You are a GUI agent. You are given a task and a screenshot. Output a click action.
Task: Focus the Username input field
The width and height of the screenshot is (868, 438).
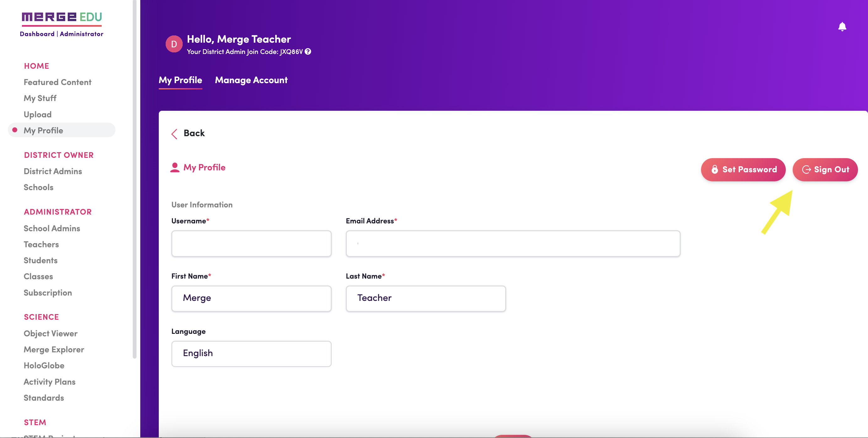point(251,243)
